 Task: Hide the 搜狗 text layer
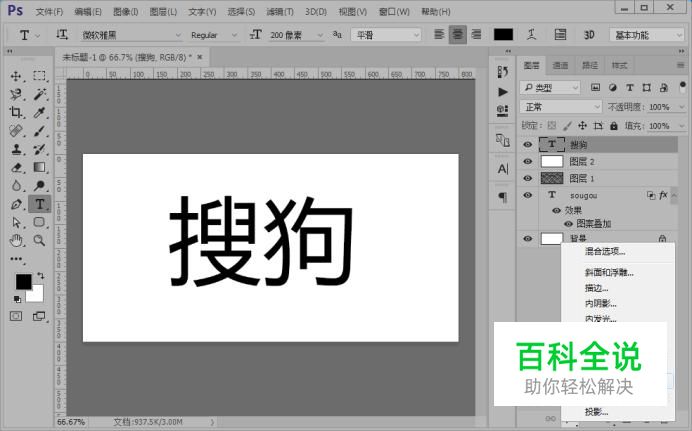527,145
